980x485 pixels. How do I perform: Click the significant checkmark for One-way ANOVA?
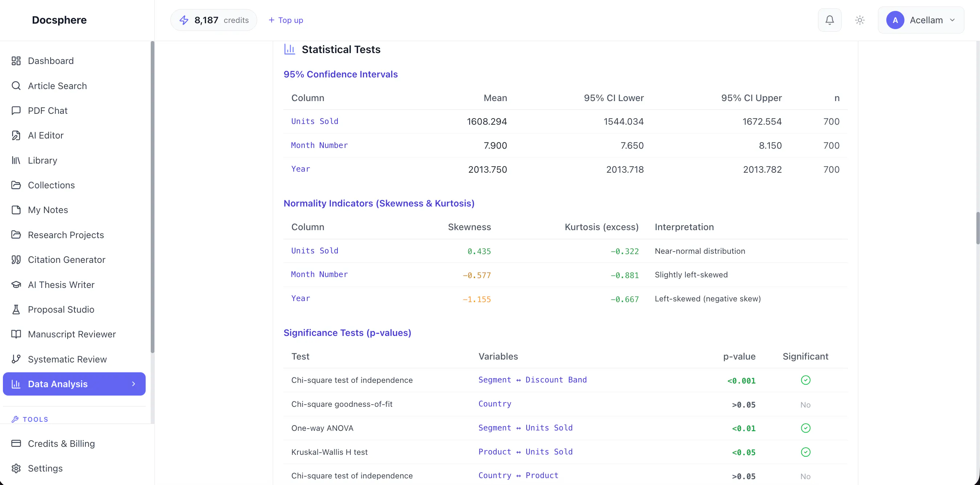805,428
